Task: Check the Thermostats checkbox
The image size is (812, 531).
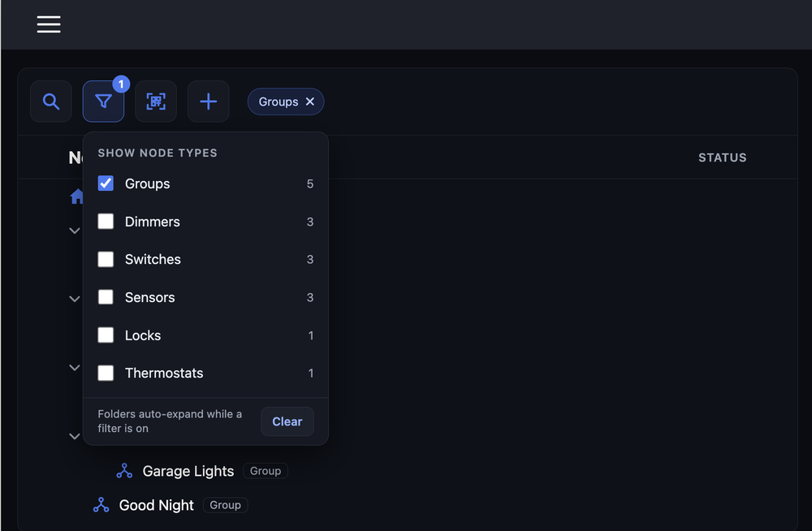Action: (x=106, y=373)
